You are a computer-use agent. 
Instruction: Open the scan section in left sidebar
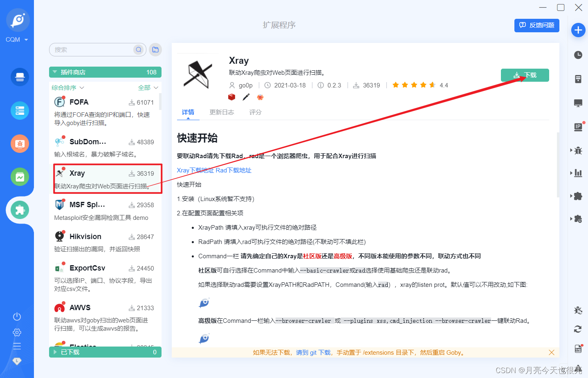point(20,77)
